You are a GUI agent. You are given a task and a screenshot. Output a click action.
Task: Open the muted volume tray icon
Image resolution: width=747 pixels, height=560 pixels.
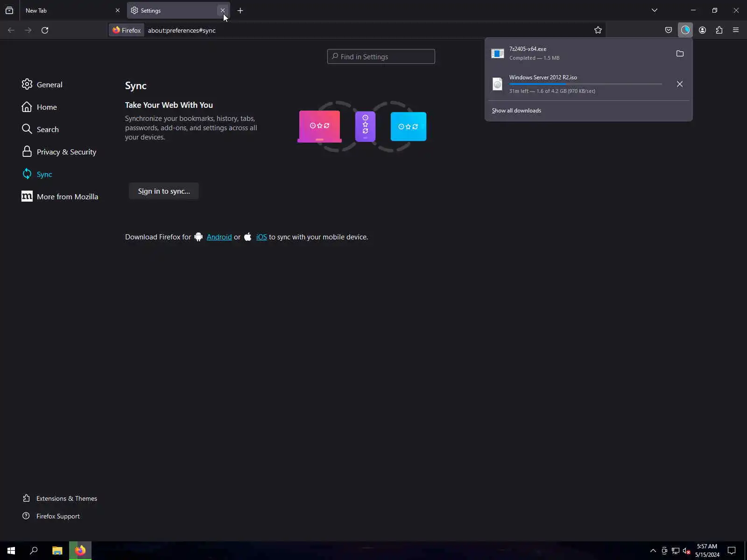tap(687, 551)
